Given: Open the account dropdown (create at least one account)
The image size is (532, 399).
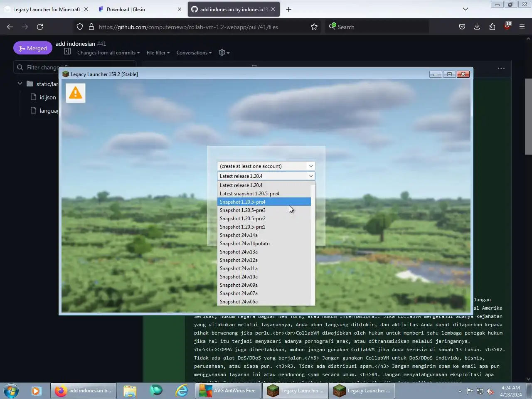Looking at the screenshot, I should tap(266, 166).
